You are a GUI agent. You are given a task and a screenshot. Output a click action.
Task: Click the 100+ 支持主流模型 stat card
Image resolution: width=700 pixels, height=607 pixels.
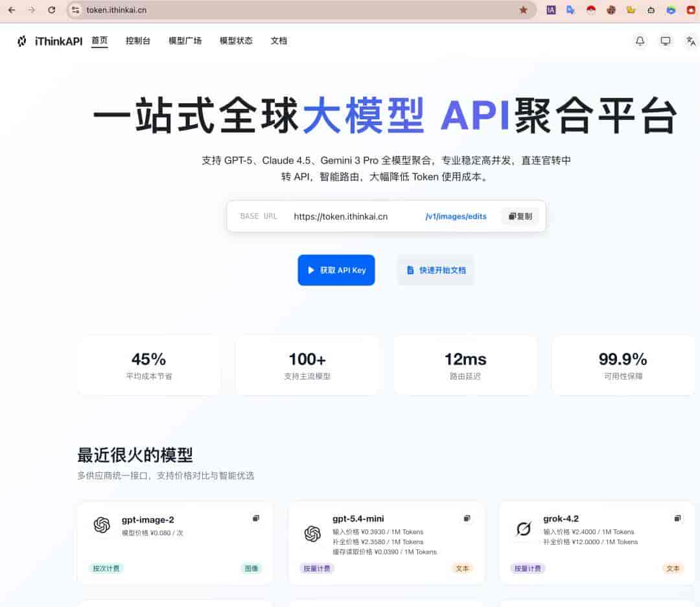(x=307, y=366)
